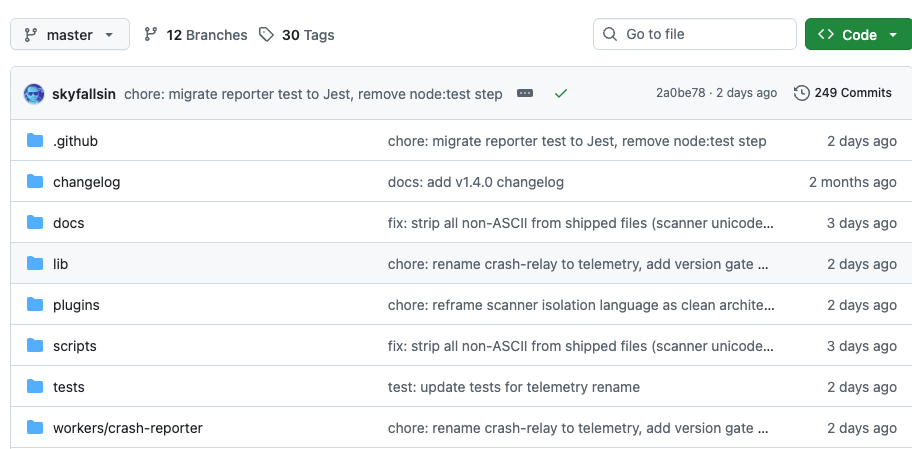Open the lib folder
Image resolution: width=912 pixels, height=449 pixels.
click(60, 264)
